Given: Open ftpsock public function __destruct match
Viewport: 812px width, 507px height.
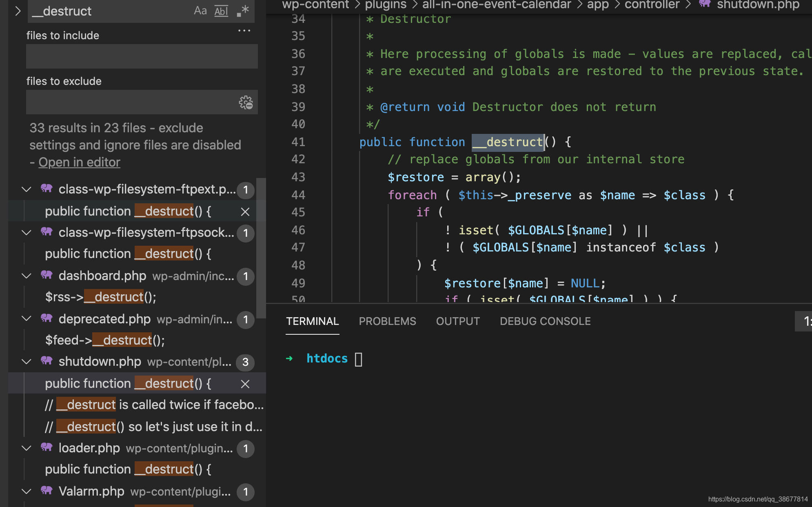Looking at the screenshot, I should click(x=128, y=254).
